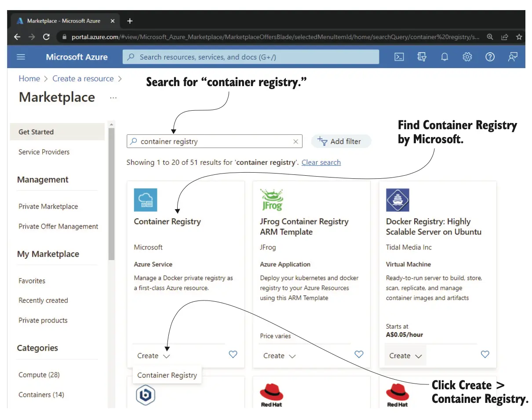Open the notifications bell
The image size is (532, 420).
445,57
